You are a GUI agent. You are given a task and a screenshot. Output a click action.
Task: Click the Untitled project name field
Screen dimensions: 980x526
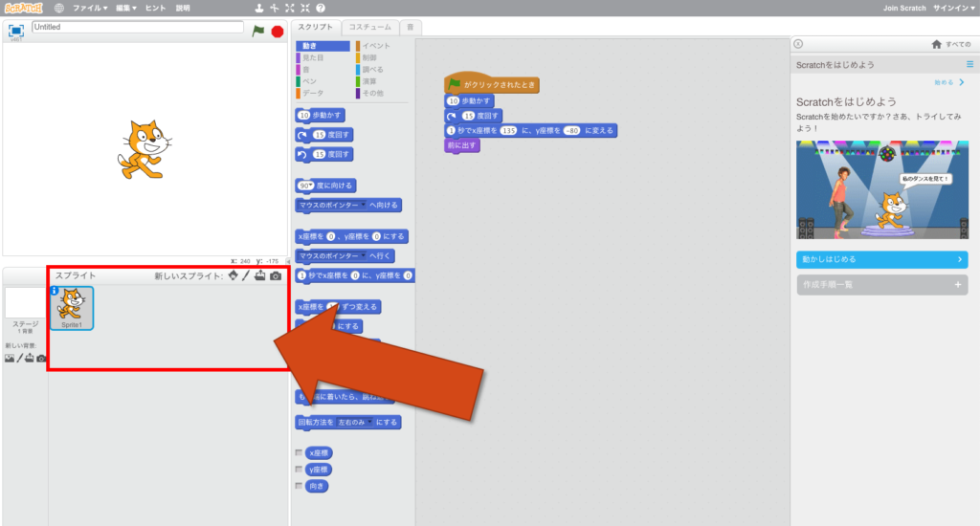138,27
